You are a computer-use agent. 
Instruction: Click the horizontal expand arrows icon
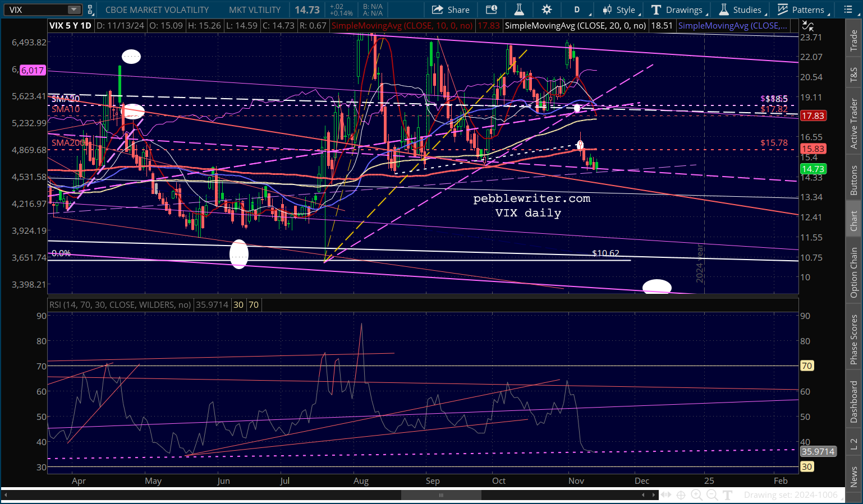coord(665,494)
